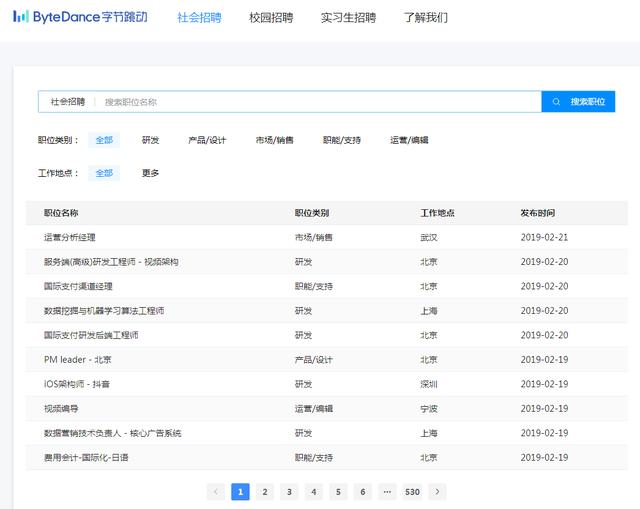The image size is (640, 509).
Task: Filter job category by 运营/编辑
Action: pos(409,140)
